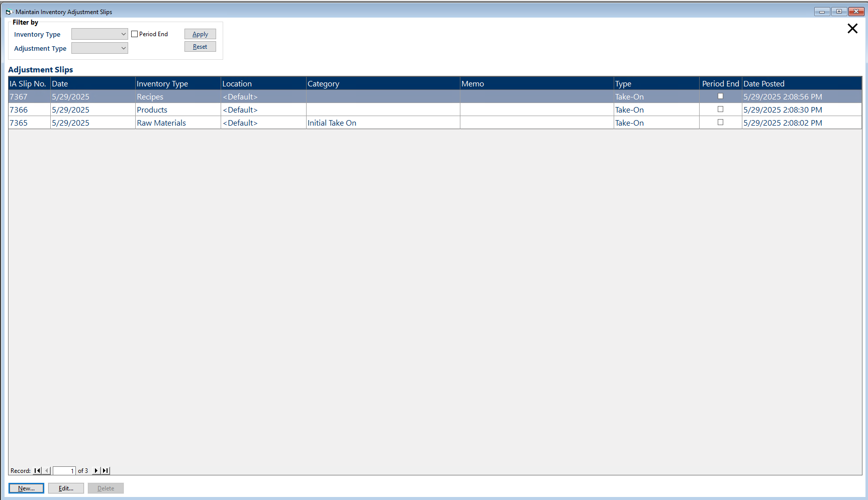Click the record number input field
The height and width of the screenshot is (500, 868).
point(64,471)
